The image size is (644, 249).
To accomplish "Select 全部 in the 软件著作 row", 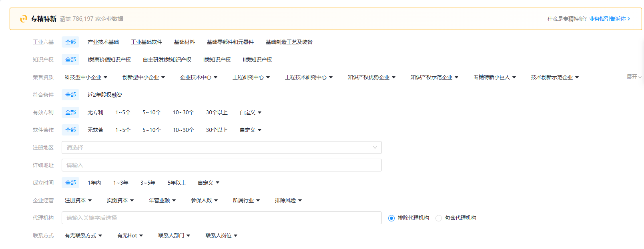I will pos(70,130).
